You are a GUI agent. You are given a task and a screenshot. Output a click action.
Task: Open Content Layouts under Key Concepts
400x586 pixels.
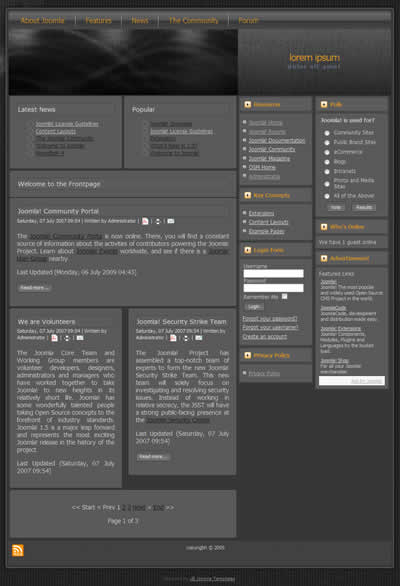[x=268, y=222]
